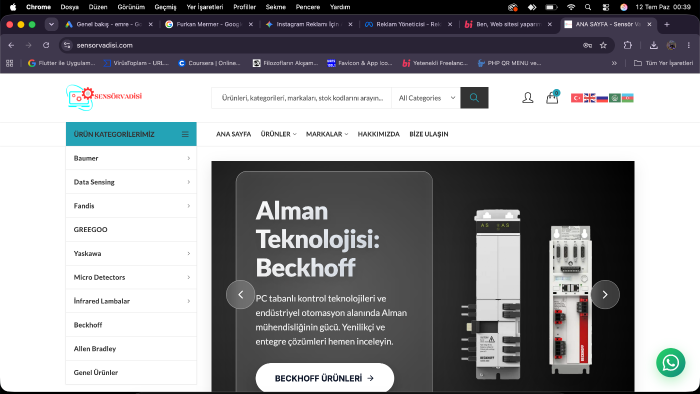Image resolution: width=700 pixels, height=394 pixels.
Task: Open the bookmarks apps grid icon
Action: click(9, 63)
